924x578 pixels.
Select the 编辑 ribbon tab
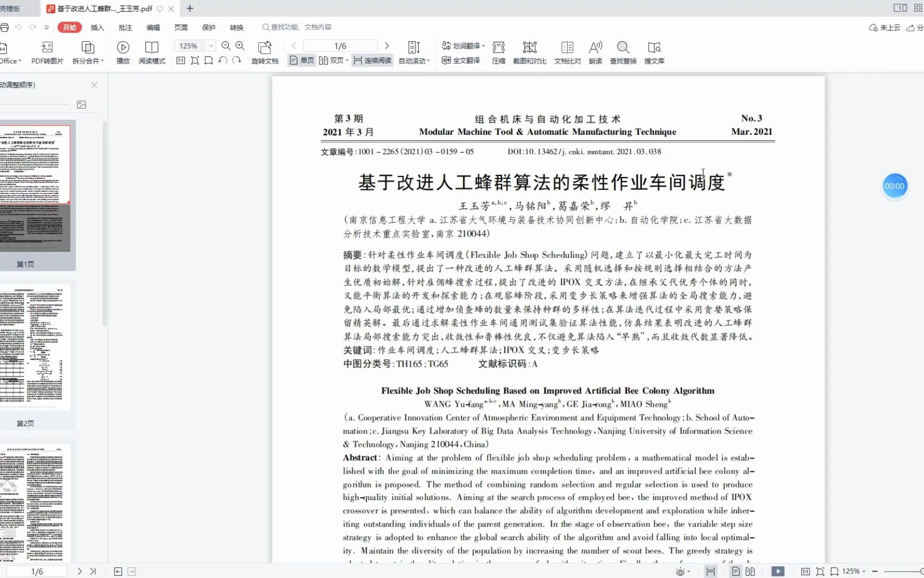coord(153,27)
